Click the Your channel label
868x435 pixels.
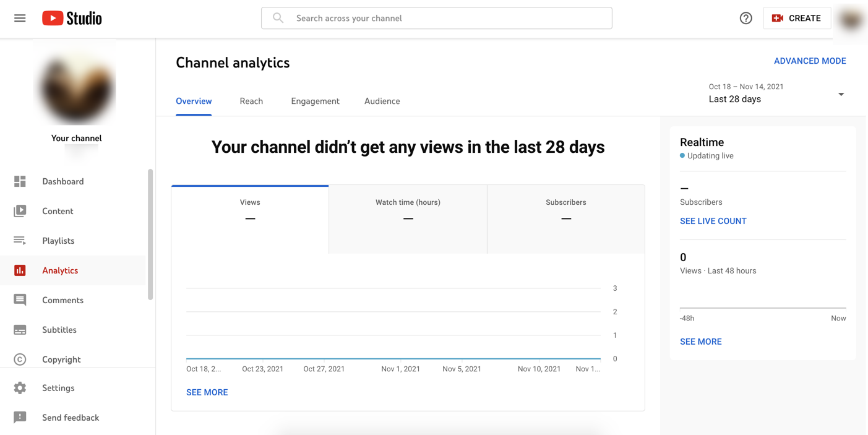[x=77, y=138]
